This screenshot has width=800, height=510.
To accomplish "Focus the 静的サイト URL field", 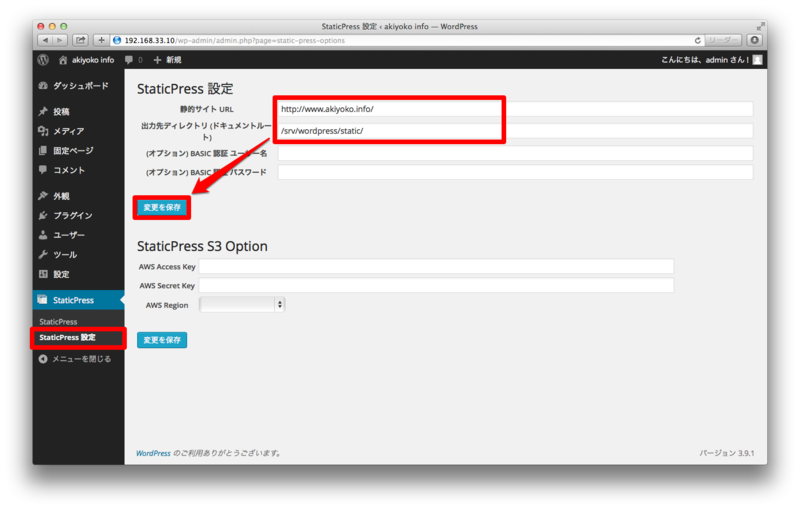I will [515, 109].
